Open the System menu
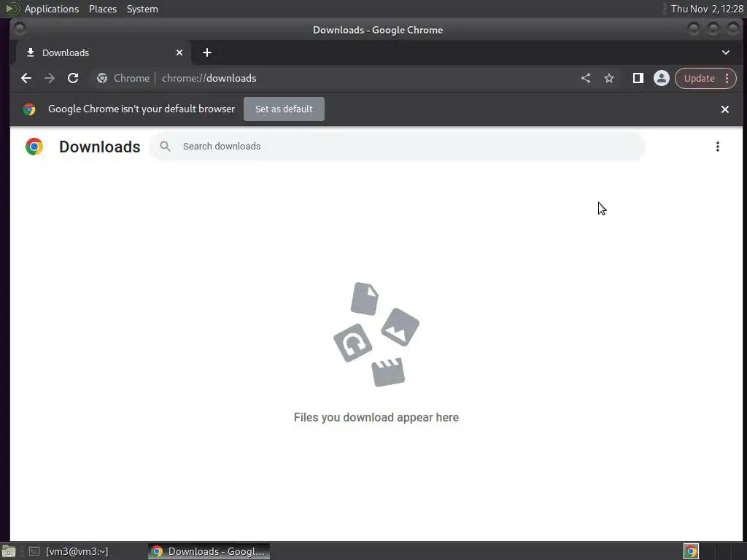Image resolution: width=747 pixels, height=560 pixels. point(142,9)
